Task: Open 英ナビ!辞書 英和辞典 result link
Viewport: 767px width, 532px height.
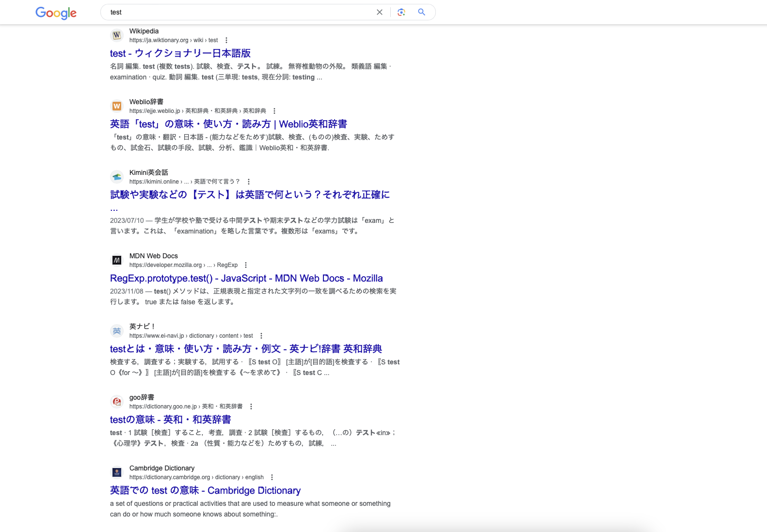Action: pos(246,349)
